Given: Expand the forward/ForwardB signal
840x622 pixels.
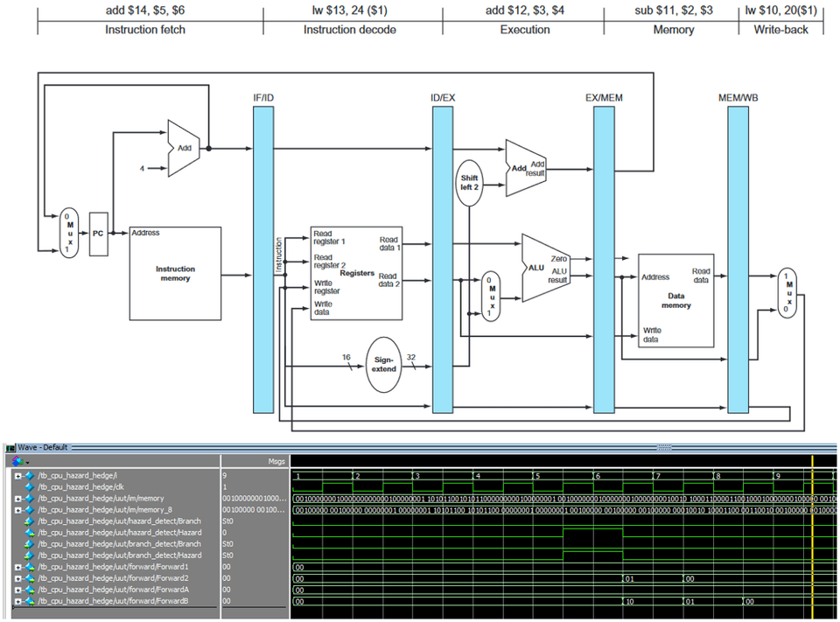Looking at the screenshot, I should click(x=18, y=601).
